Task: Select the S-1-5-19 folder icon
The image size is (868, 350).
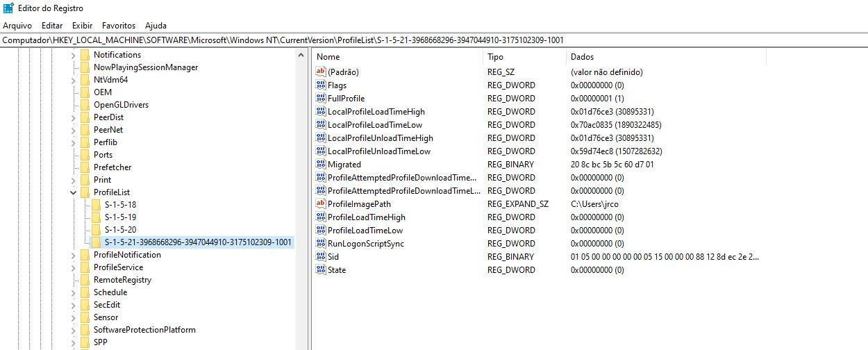Action: (x=96, y=217)
